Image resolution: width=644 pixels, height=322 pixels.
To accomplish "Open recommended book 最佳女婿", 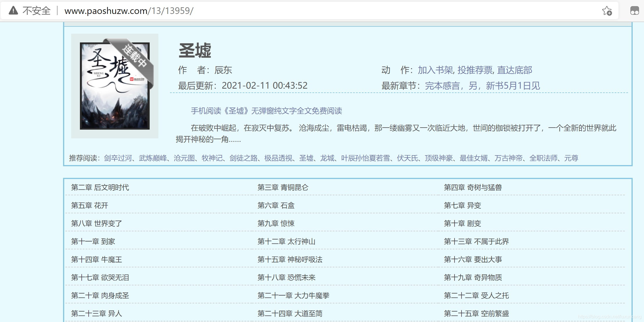I will pos(474,158).
